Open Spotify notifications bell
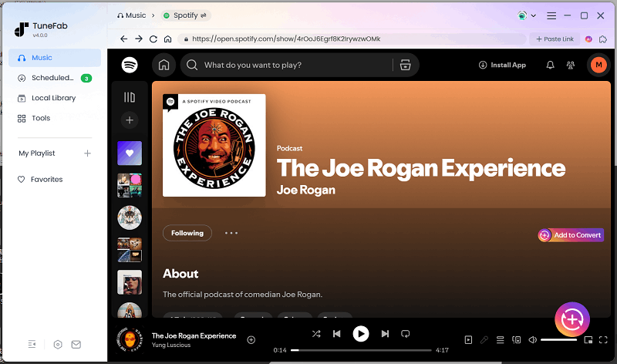 pos(550,66)
